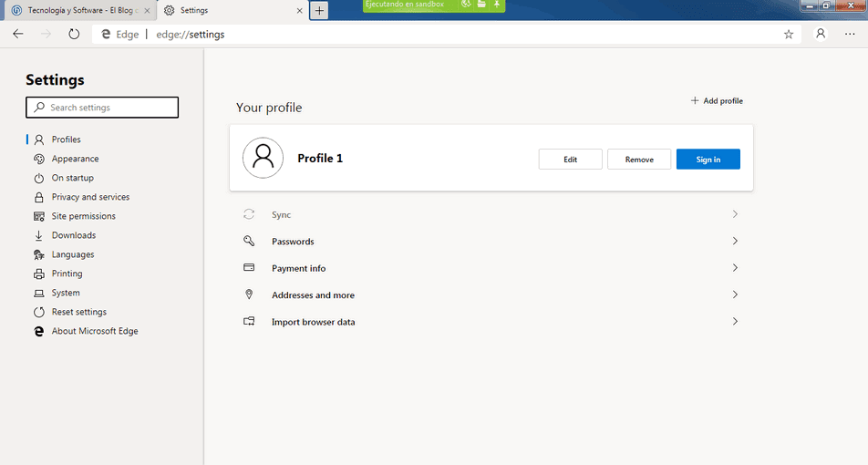The height and width of the screenshot is (465, 868).
Task: Open Addresses and more settings
Action: 491,295
